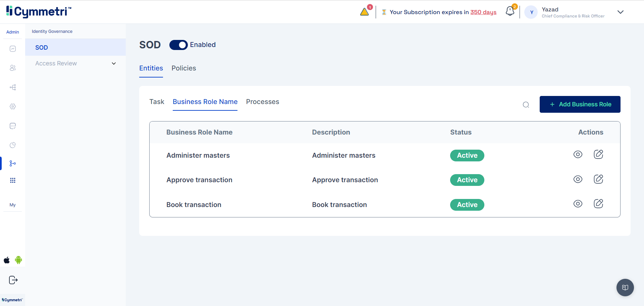Edit the Administer masters business role
Viewport: 644px width, 306px height.
[x=598, y=154]
